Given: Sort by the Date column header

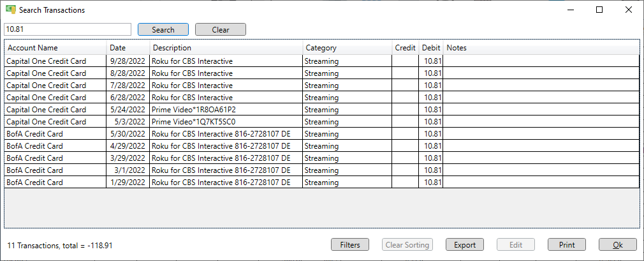Looking at the screenshot, I should pyautogui.click(x=128, y=48).
